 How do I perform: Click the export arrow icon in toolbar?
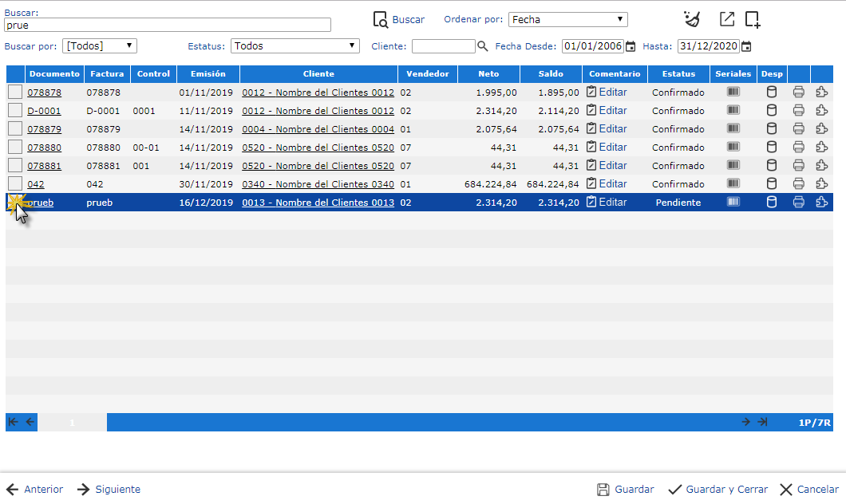[x=726, y=19]
